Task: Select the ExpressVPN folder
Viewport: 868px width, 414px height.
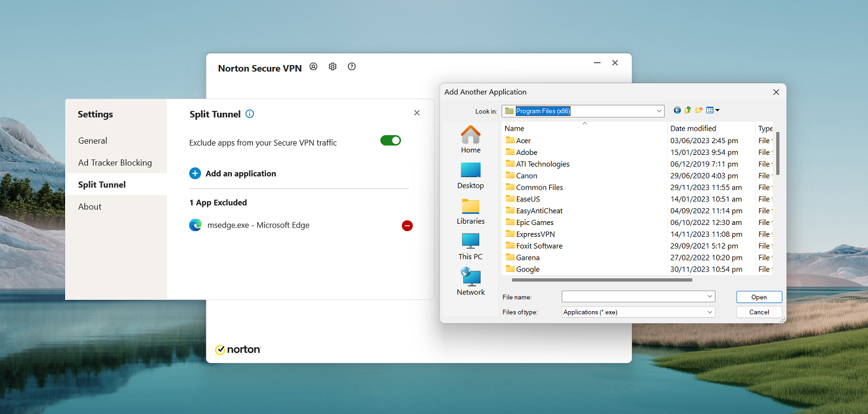Action: pos(535,234)
